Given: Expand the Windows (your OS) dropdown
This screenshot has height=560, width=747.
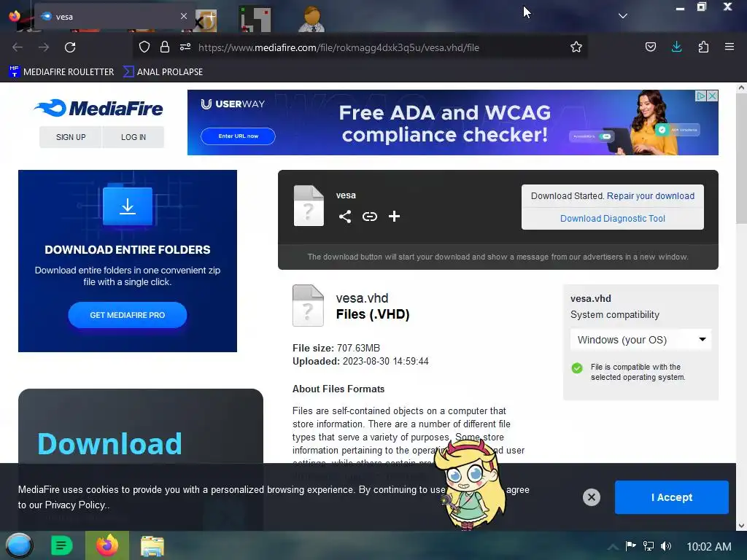Looking at the screenshot, I should (x=640, y=340).
